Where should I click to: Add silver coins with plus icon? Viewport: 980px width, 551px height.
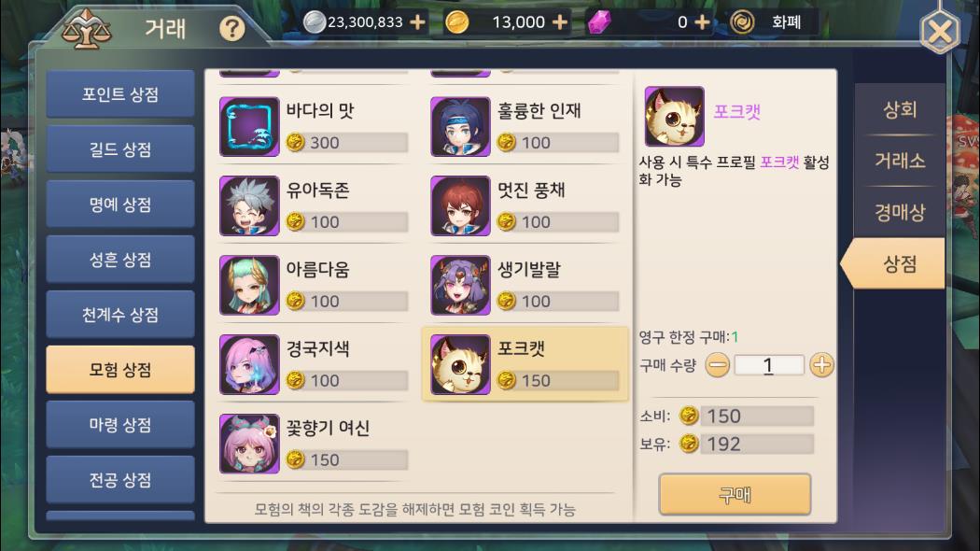point(417,21)
